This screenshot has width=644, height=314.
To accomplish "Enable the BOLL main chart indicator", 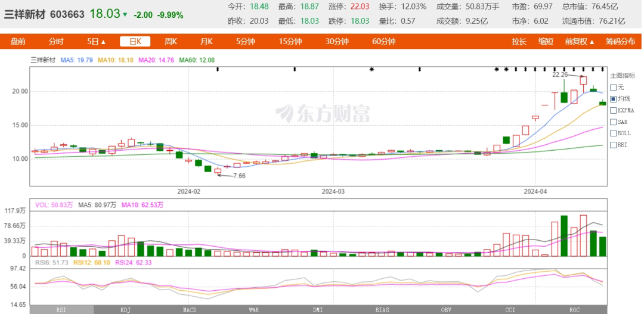I will click(613, 133).
